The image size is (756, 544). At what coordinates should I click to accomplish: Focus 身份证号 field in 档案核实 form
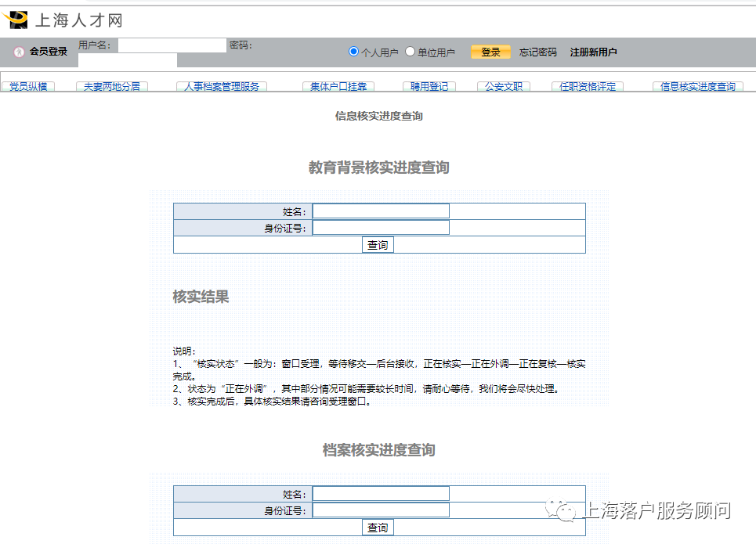point(381,510)
